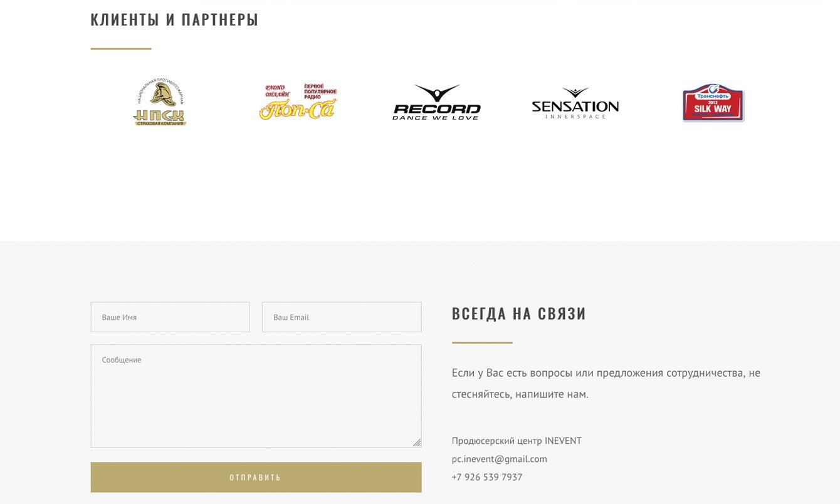Submit form with ОТПРАВИТЬ button
Viewport: 840px width, 504px height.
[x=256, y=478]
